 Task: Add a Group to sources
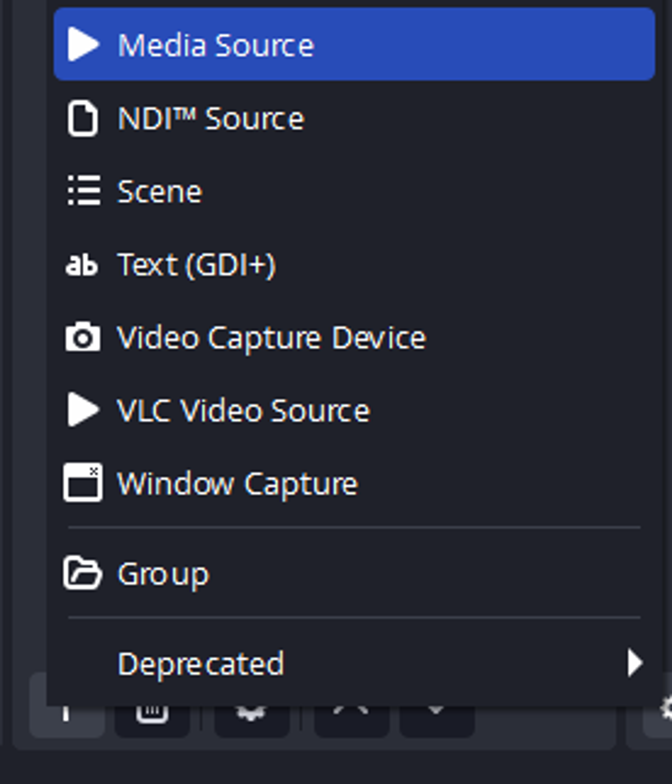(354, 573)
